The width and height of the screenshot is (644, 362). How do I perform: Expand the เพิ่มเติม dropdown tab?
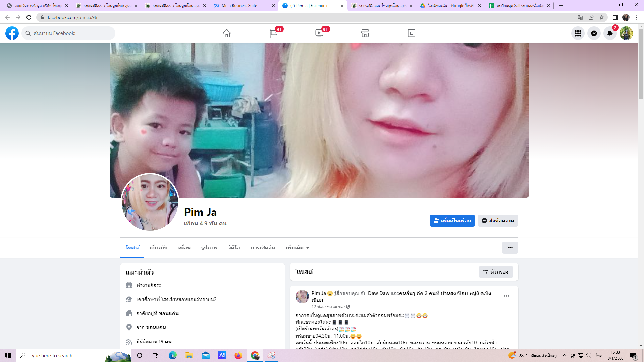(x=297, y=248)
